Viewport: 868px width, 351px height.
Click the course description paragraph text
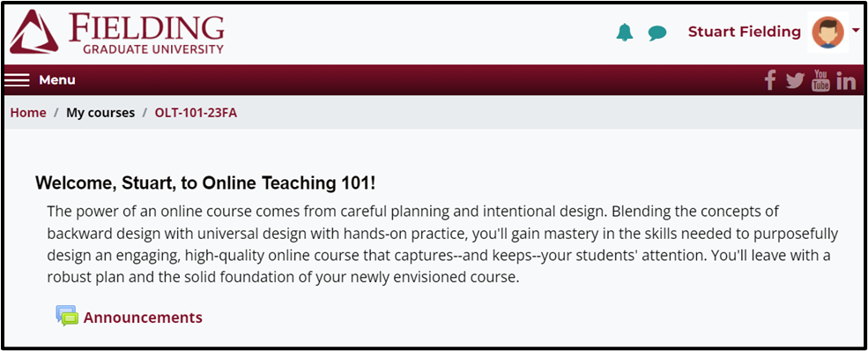point(442,244)
